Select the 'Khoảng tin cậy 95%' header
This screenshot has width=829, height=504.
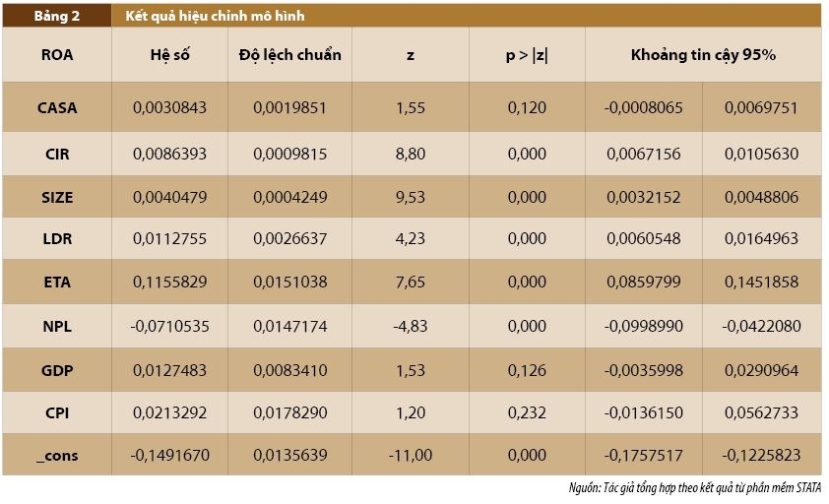pos(703,54)
